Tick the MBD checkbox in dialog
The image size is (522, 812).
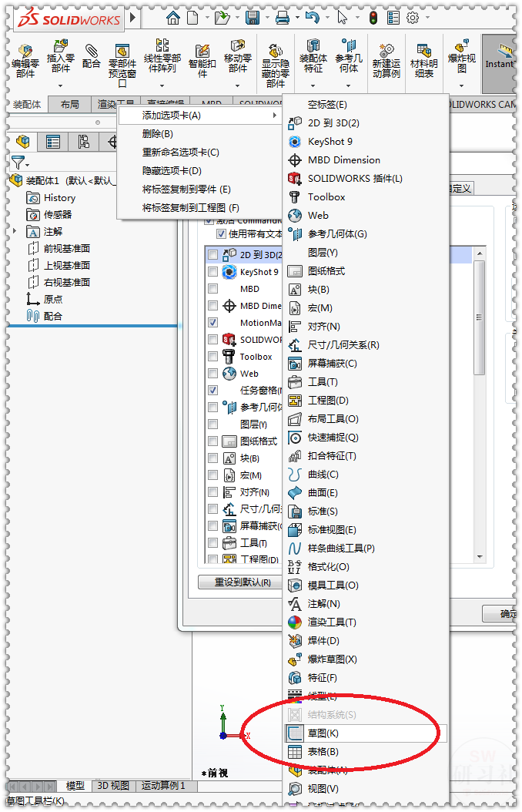coord(212,288)
